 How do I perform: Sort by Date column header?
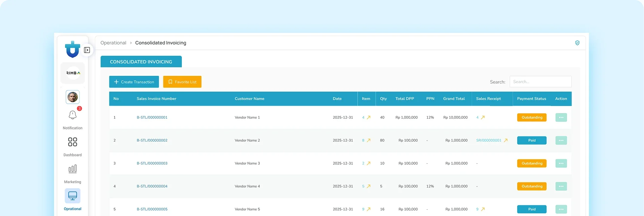337,99
